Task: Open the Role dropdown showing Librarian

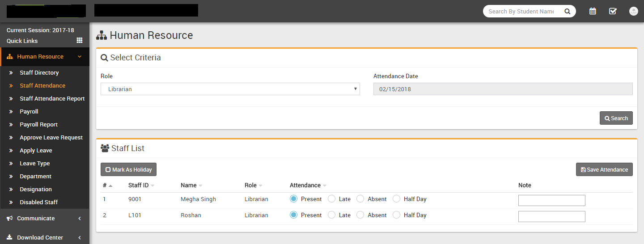Action: pyautogui.click(x=230, y=89)
